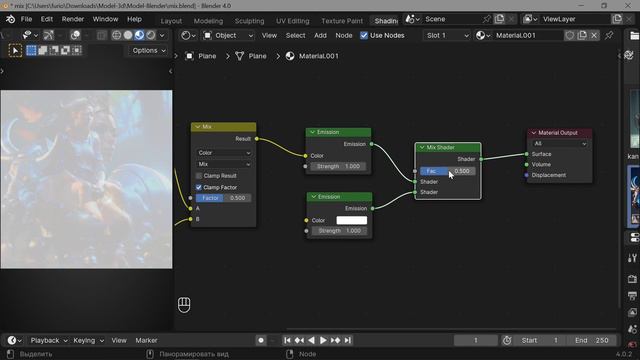This screenshot has width=640, height=360.
Task: Open the Help menu
Action: [x=134, y=19]
